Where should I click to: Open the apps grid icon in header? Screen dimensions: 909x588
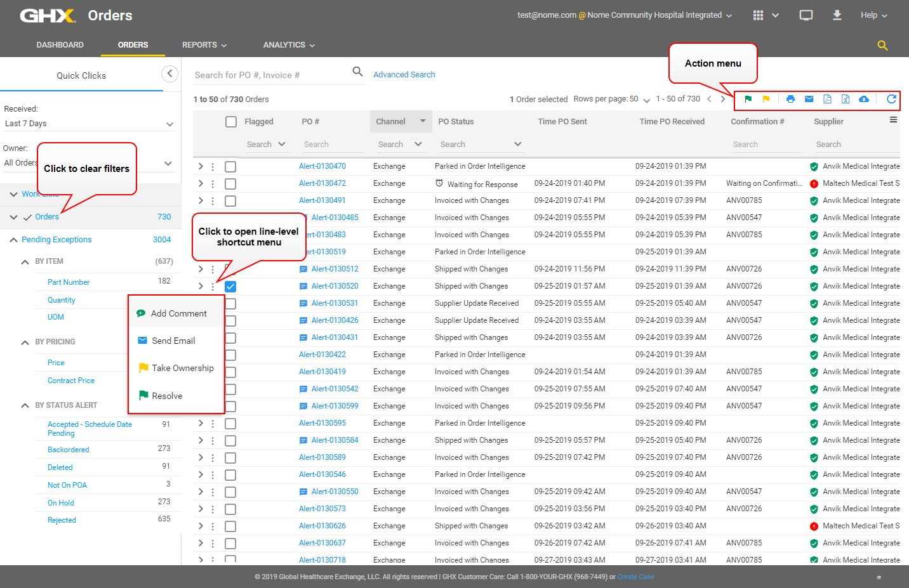point(758,15)
